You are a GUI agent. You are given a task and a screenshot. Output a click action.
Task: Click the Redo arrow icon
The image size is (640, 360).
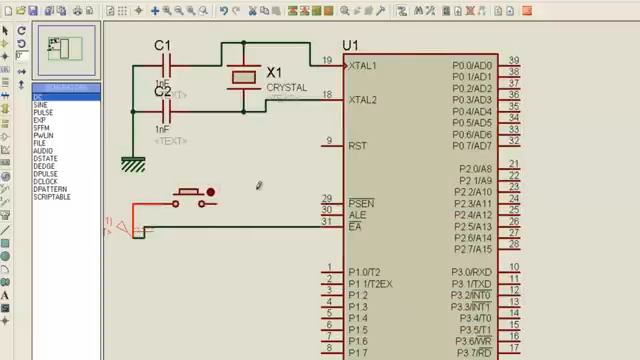[236, 11]
